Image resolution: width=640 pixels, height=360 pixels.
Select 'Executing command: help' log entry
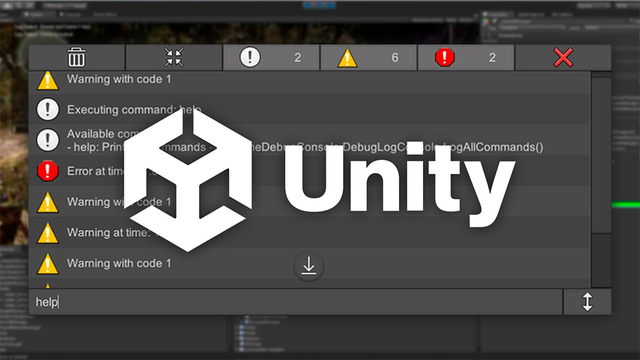point(309,109)
